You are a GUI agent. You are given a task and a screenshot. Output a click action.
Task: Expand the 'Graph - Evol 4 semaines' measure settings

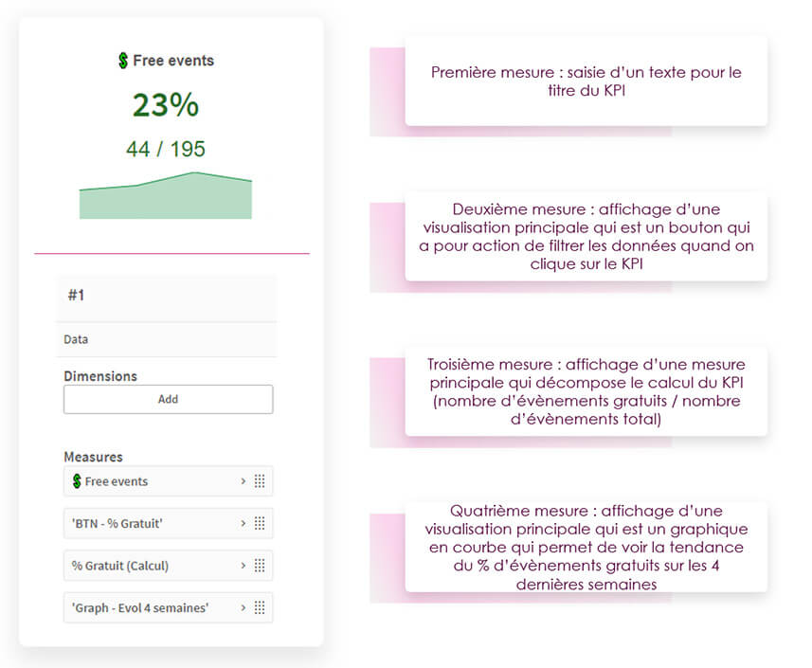tap(243, 607)
